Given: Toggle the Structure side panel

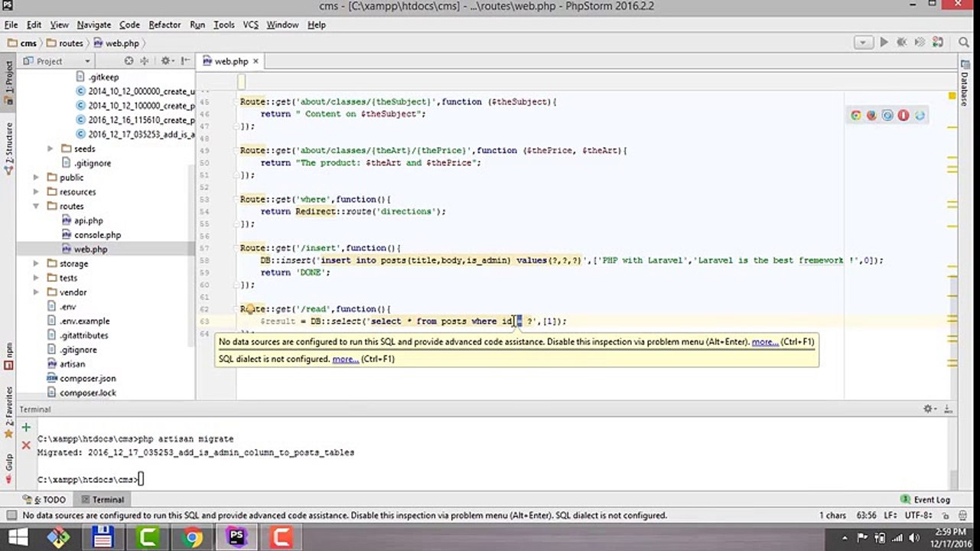Looking at the screenshot, I should 8,144.
